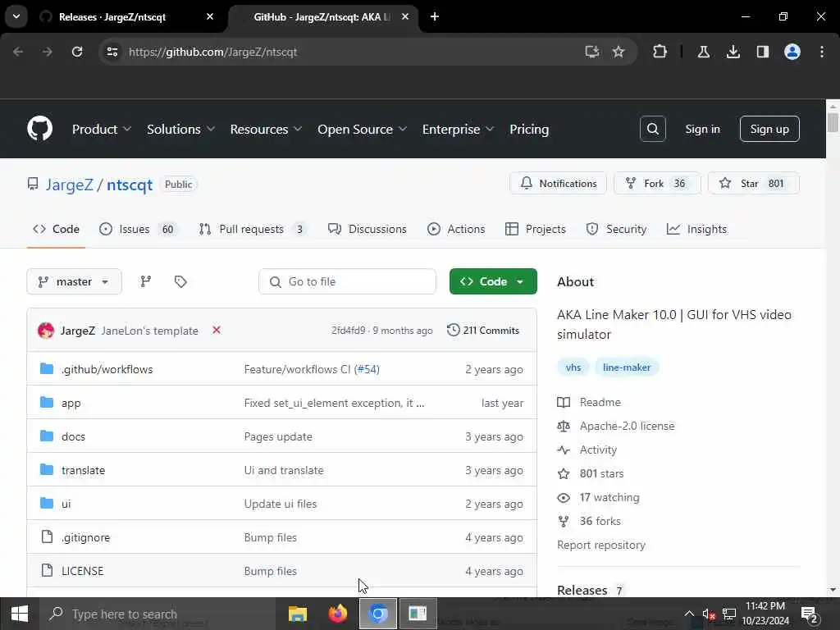The image size is (840, 630).
Task: Expand the Enterprise menu
Action: pos(458,129)
